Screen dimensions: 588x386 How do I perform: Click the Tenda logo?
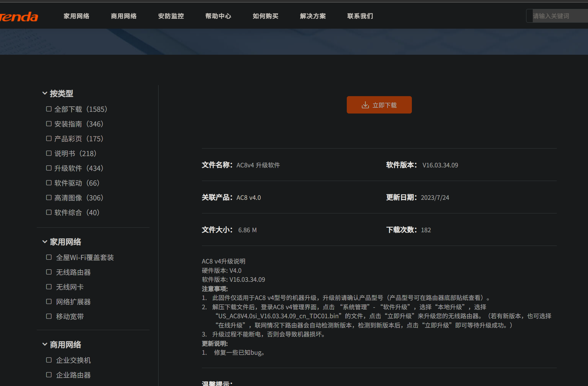[x=19, y=17]
